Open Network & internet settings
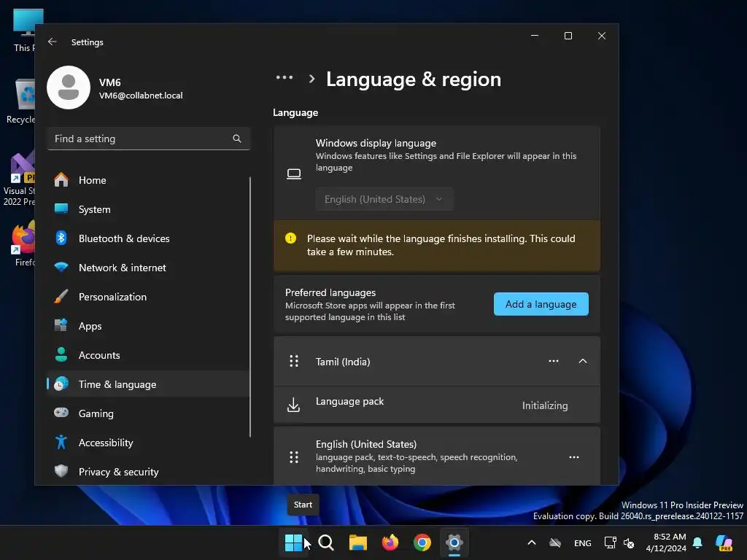Screen dimensions: 747x560 click(x=149, y=268)
